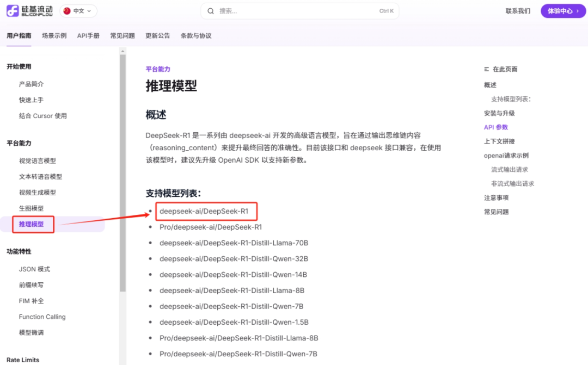The width and height of the screenshot is (588, 365).
Task: Click the 开始使用 sidebar heading
Action: pyautogui.click(x=19, y=66)
